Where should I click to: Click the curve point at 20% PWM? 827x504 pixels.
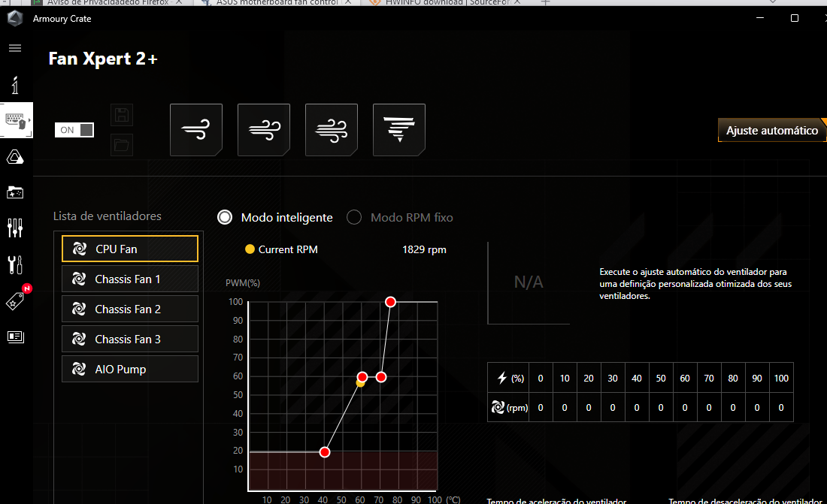tap(325, 452)
